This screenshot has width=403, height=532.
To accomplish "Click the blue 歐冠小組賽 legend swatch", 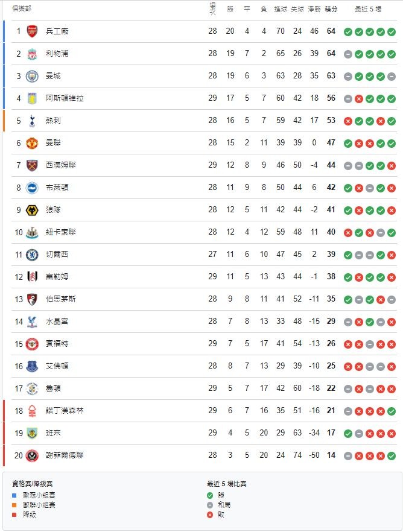I will 15,495.
